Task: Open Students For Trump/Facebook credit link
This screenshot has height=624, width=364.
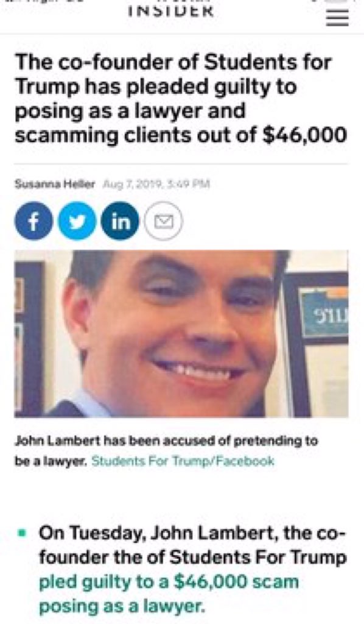Action: pos(183,461)
